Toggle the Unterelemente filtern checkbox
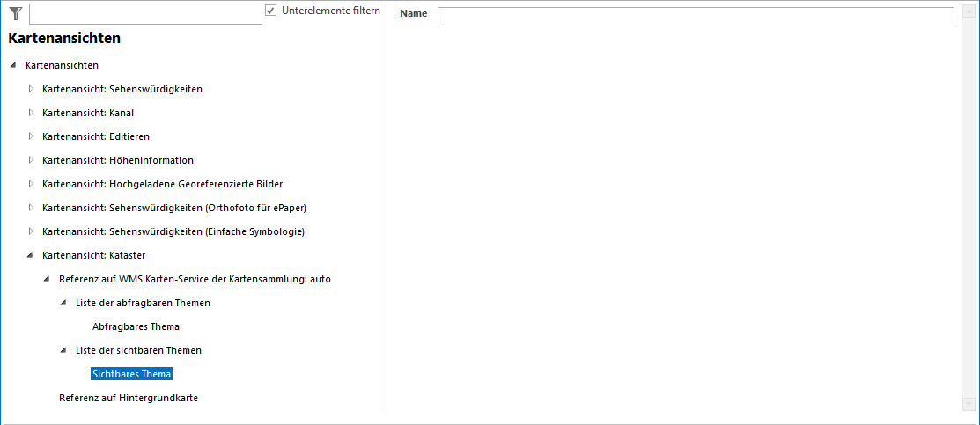980x425 pixels. 270,11
